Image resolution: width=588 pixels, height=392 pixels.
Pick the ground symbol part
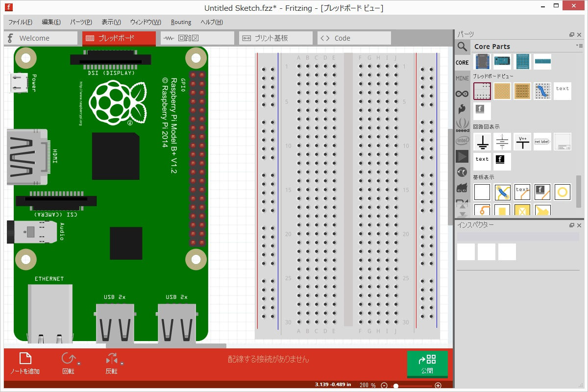[483, 142]
